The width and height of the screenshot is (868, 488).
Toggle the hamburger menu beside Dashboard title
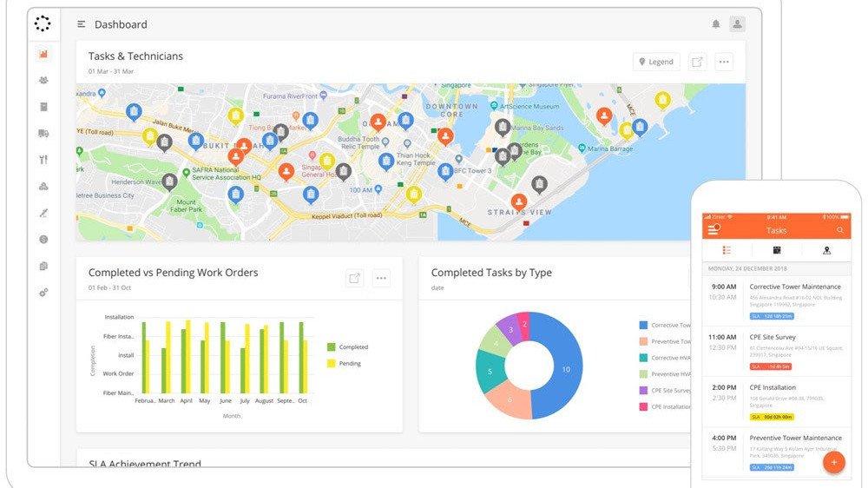(81, 24)
